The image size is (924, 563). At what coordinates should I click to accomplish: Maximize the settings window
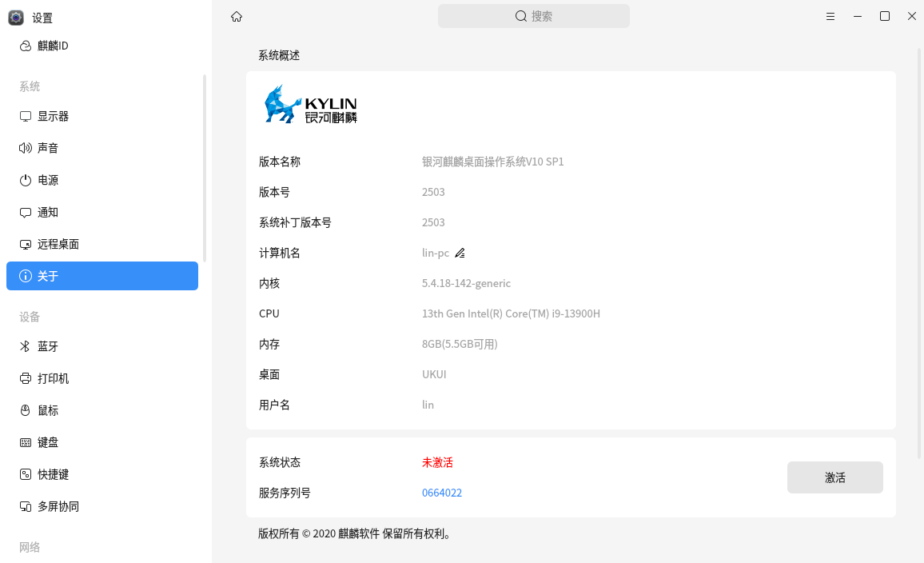885,17
